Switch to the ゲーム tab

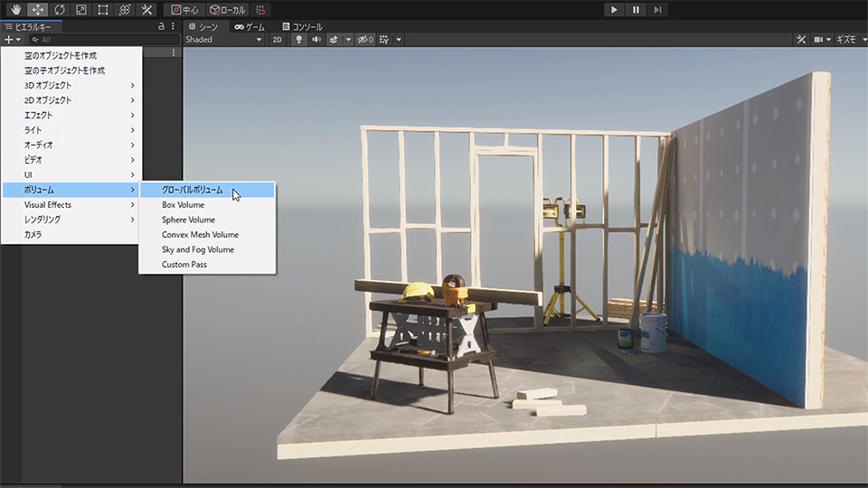[x=250, y=27]
